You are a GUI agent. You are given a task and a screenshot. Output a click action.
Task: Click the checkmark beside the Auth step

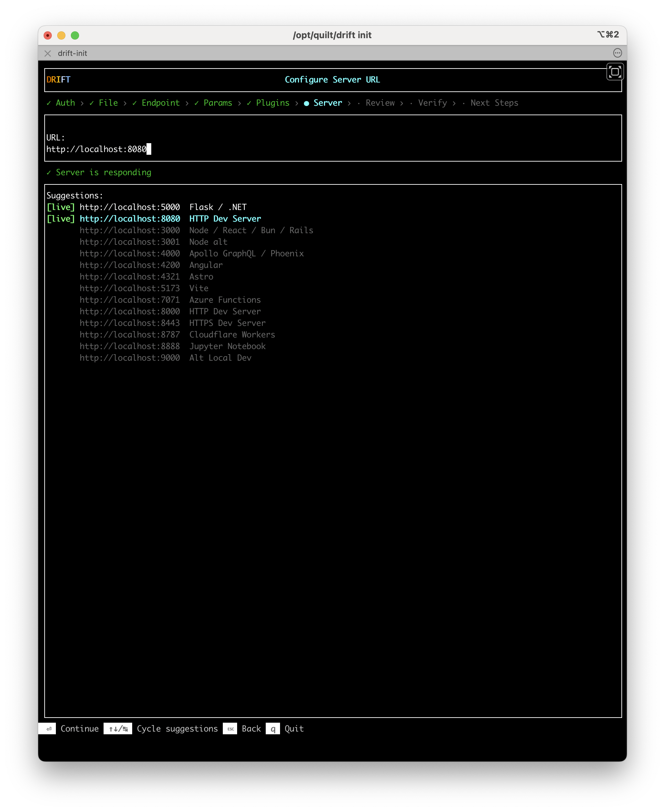49,103
